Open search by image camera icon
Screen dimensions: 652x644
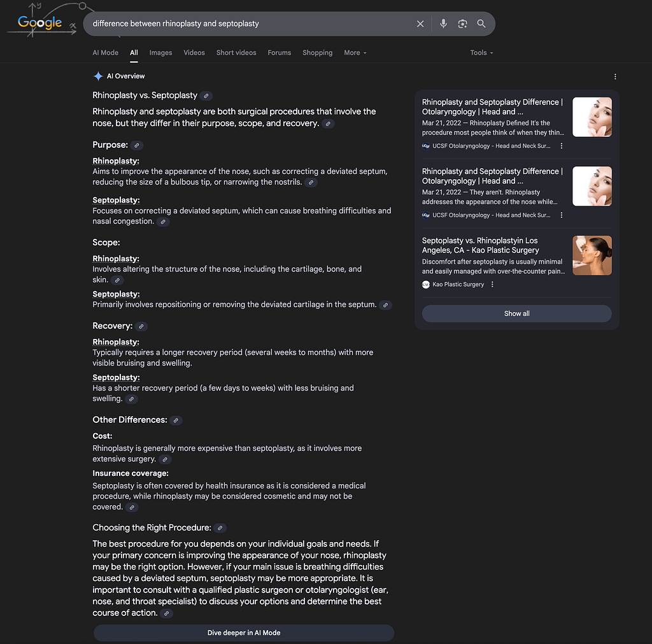462,24
